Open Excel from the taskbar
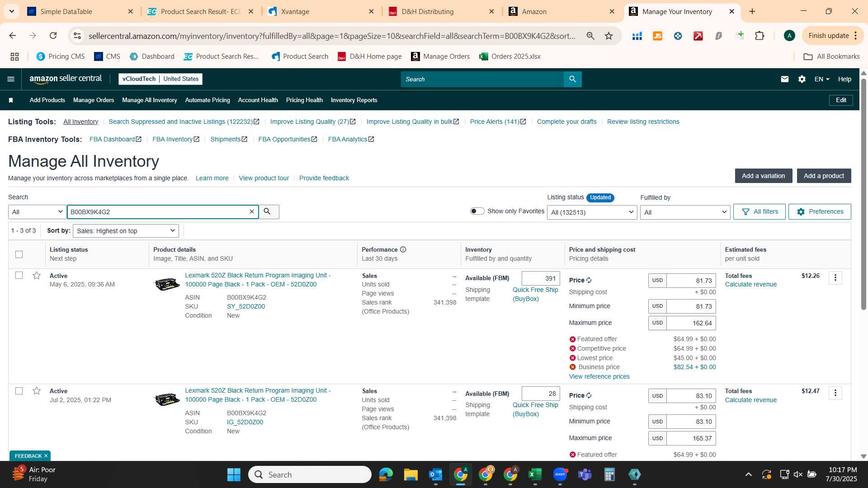This screenshot has width=868, height=488. click(535, 474)
